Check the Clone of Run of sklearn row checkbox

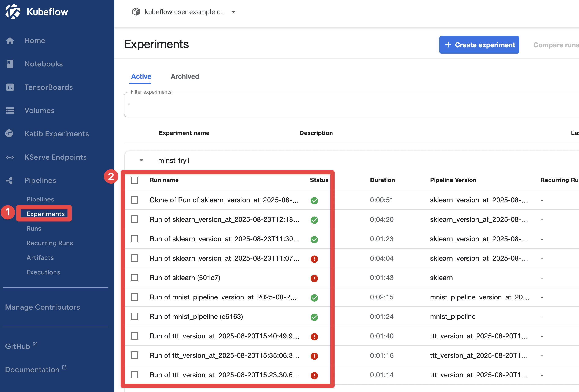pos(134,200)
